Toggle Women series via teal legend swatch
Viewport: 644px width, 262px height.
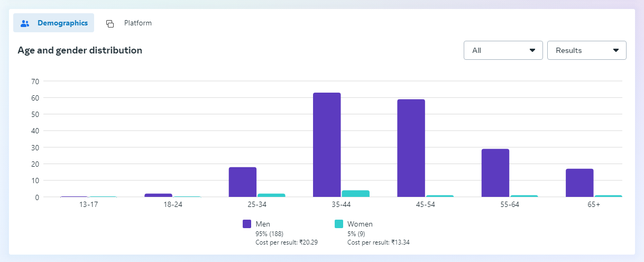click(339, 224)
